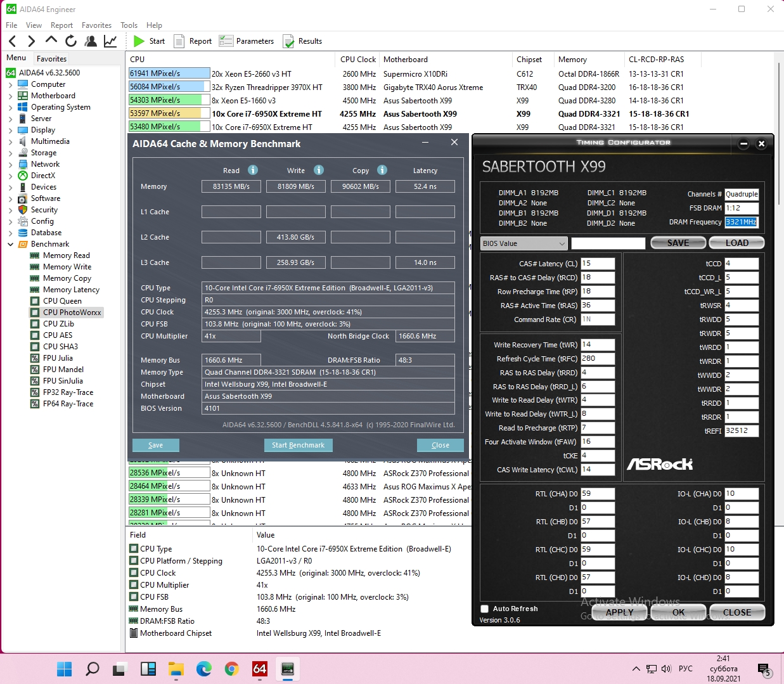Enable the Auto Refresh checkbox
Screen dimensions: 784x684
click(484, 609)
